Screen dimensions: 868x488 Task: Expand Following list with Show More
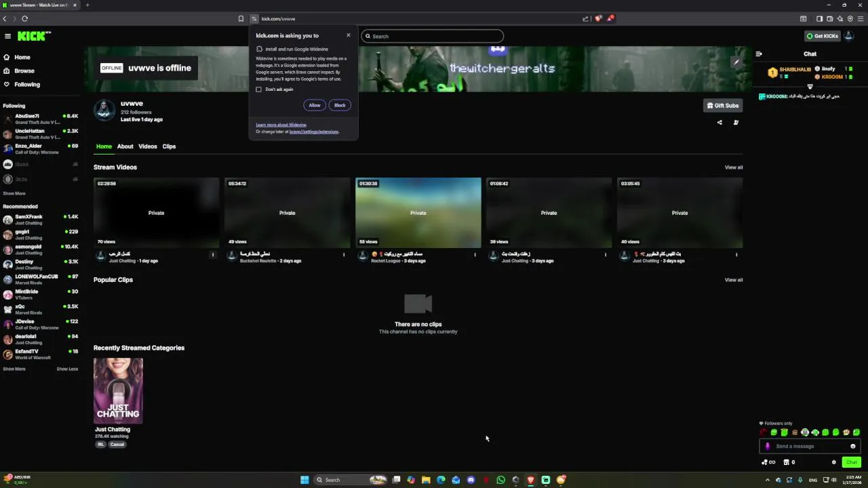14,193
